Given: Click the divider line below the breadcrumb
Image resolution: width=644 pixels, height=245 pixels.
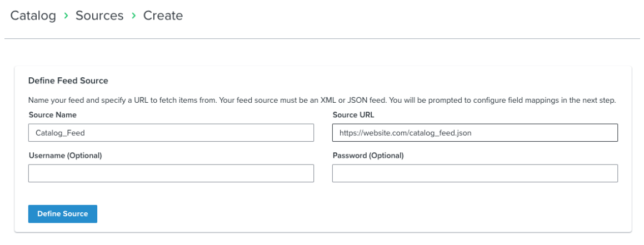Looking at the screenshot, I should tap(322, 39).
